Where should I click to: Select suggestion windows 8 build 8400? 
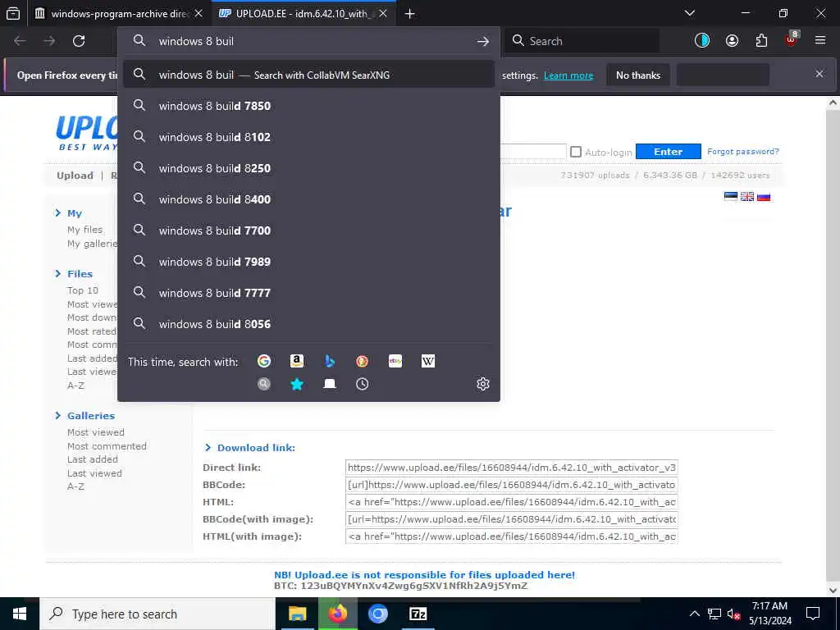[308, 199]
